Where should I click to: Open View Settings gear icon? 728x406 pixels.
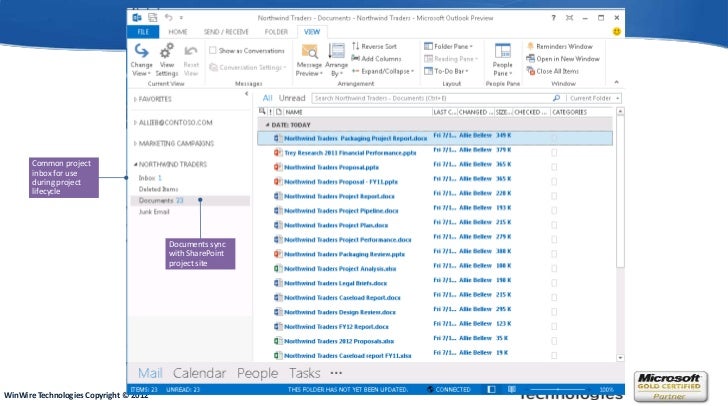tap(167, 51)
